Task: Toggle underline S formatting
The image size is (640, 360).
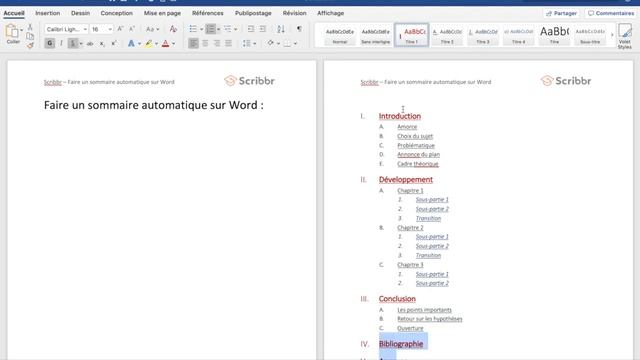Action: 73,43
